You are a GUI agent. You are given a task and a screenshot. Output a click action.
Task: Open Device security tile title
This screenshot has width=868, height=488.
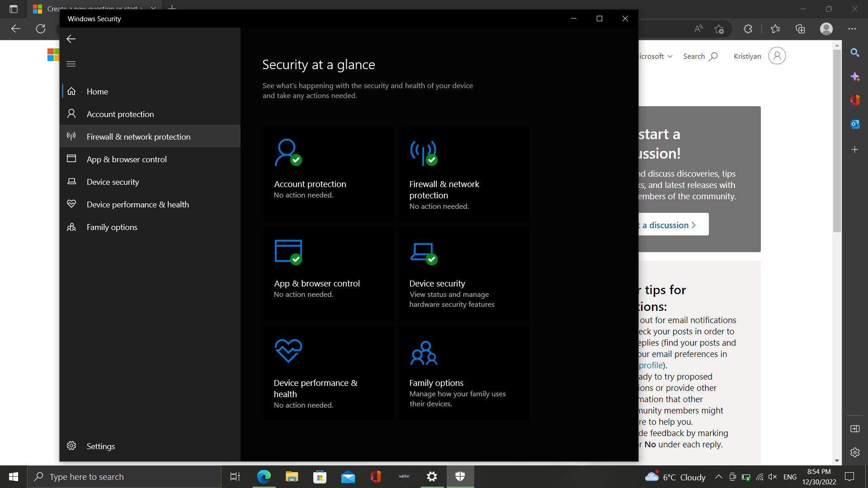point(437,283)
